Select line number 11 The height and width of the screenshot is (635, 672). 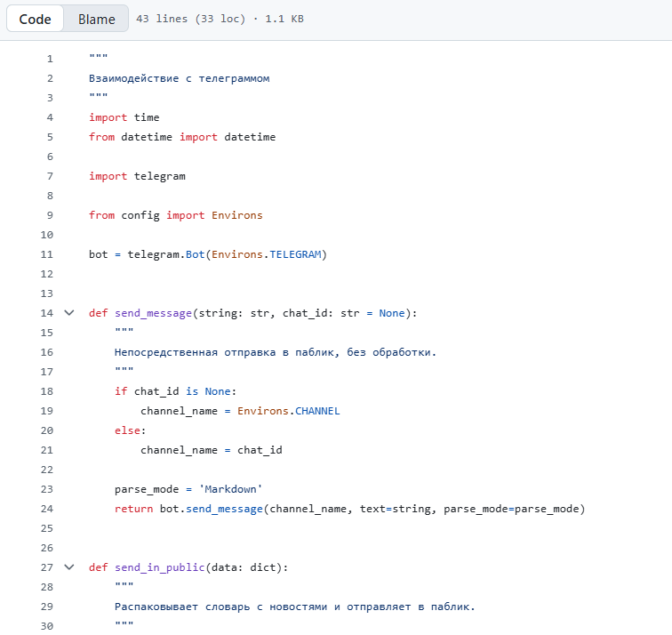tap(47, 254)
